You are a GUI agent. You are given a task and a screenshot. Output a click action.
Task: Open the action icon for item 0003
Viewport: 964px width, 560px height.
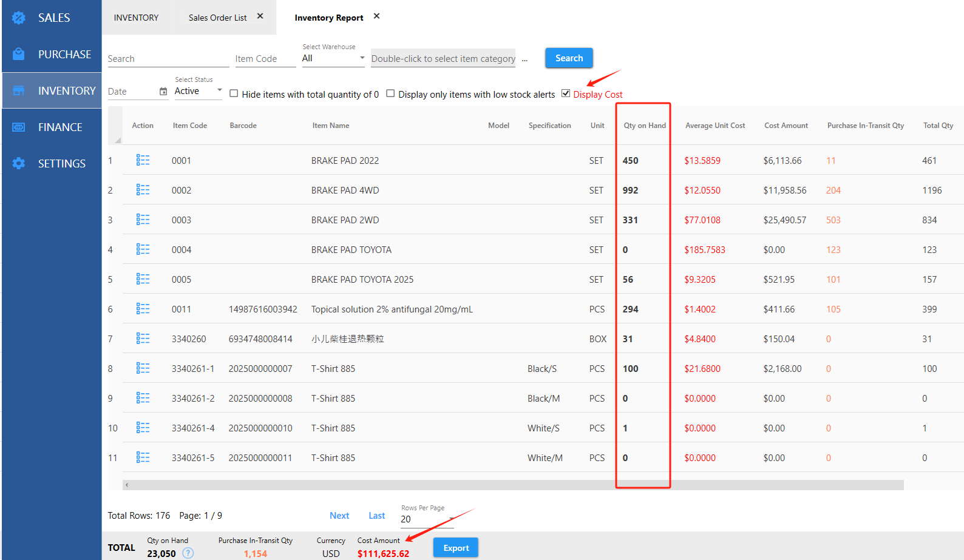[x=143, y=220]
